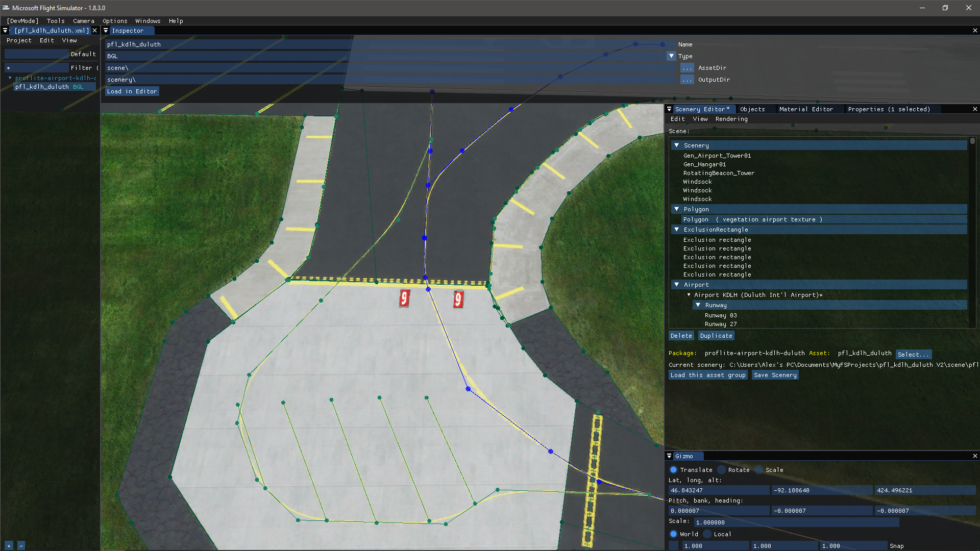The width and height of the screenshot is (980, 551).
Task: Open the DevMode menu
Action: point(22,21)
